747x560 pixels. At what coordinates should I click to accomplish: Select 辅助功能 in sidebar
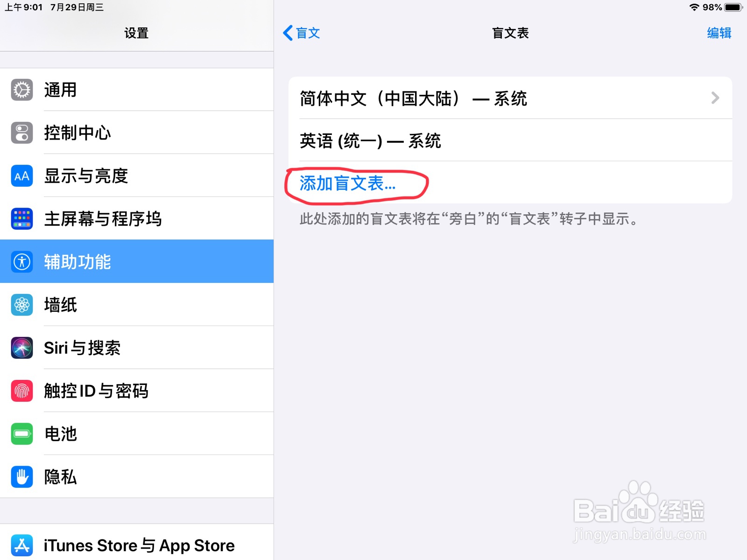point(137,261)
